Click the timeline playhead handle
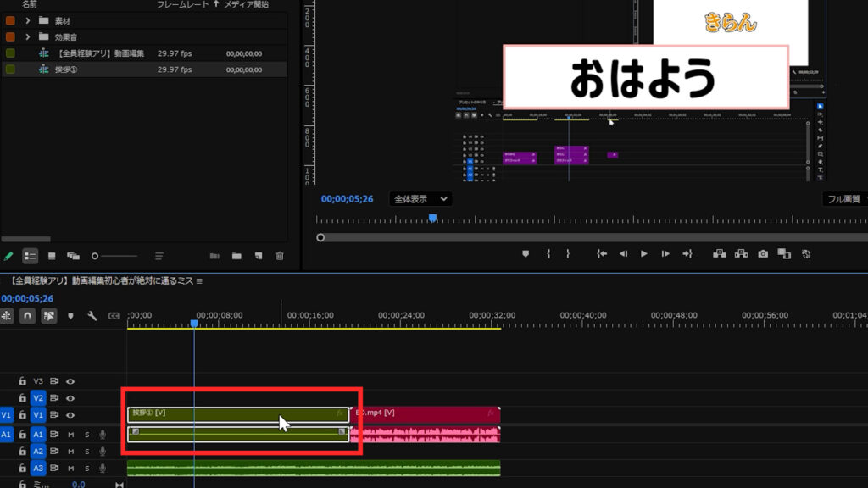The height and width of the screenshot is (488, 868). (x=194, y=323)
